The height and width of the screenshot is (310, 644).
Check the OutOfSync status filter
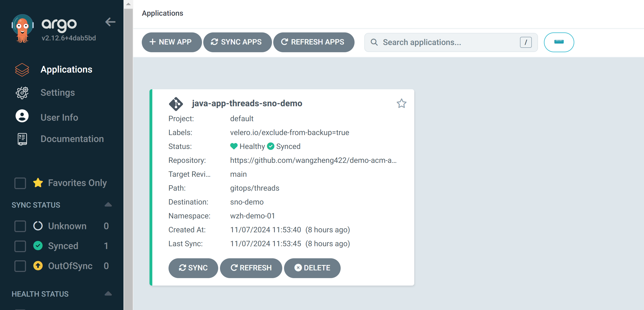20,266
